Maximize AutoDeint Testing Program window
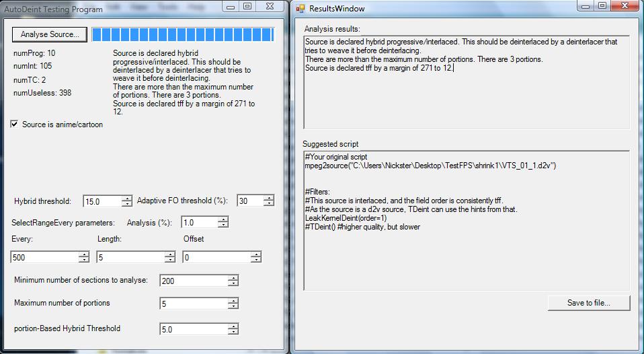The image size is (644, 354). click(x=247, y=6)
